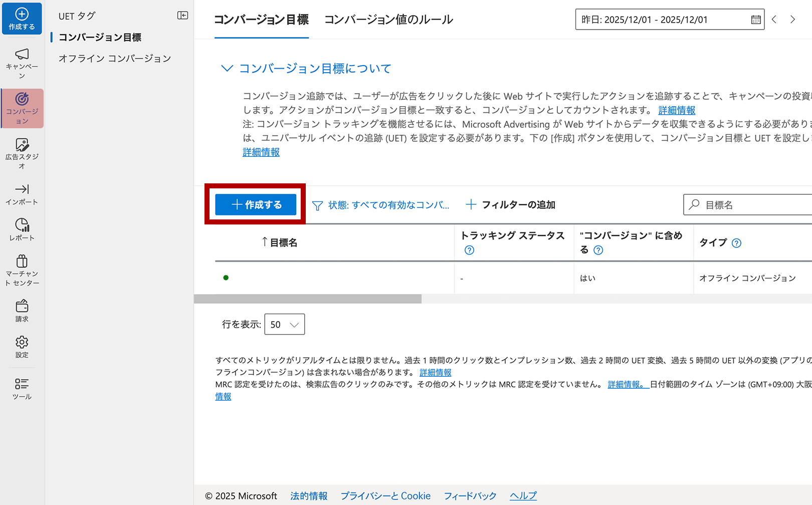Open the calendar date range picker
812x505 pixels.
755,20
